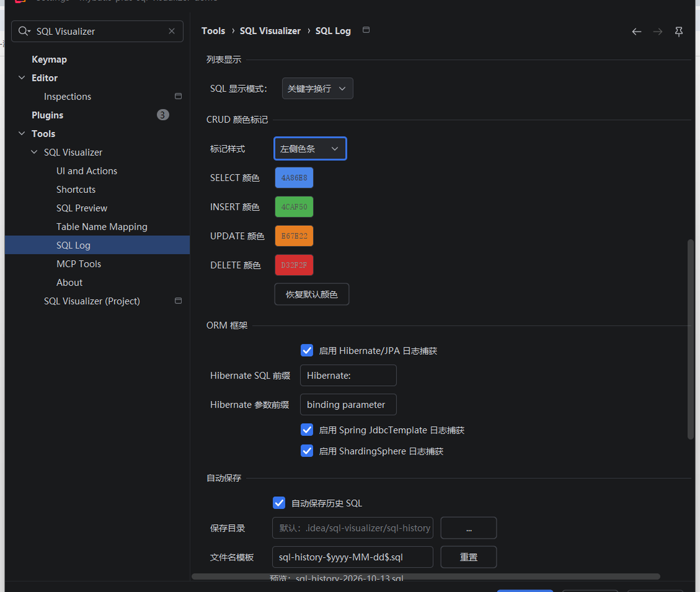Click the project icon on SQL Visualizer (Project) row
This screenshot has width=700, height=592.
178,301
